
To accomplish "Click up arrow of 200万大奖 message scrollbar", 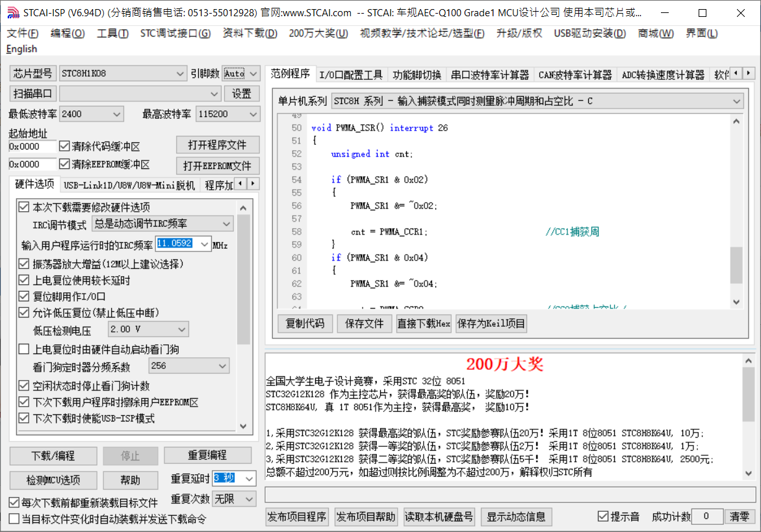I will 749,361.
